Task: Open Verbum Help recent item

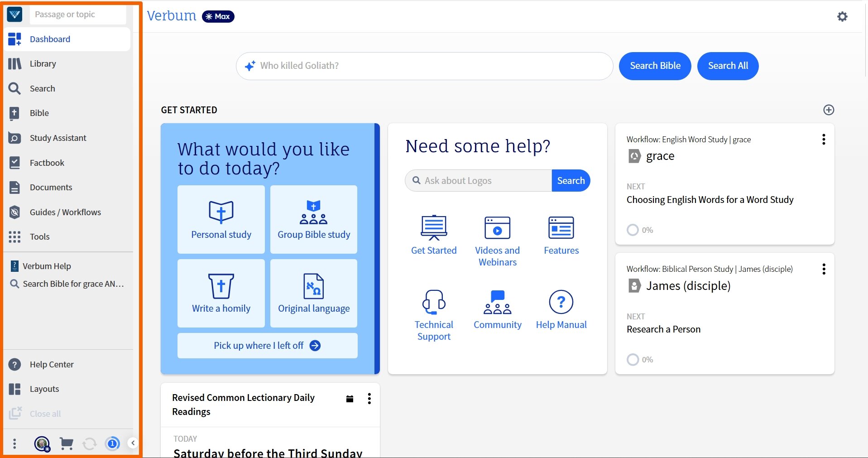Action: click(68, 266)
